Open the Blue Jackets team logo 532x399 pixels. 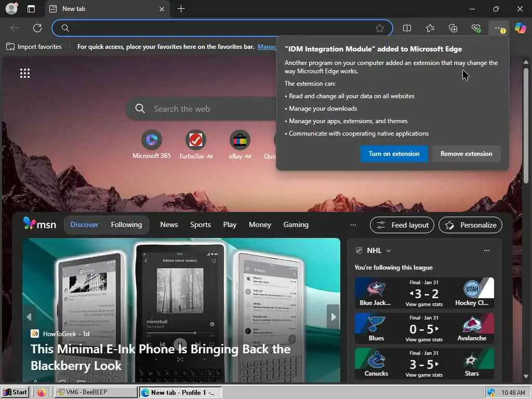(376, 289)
